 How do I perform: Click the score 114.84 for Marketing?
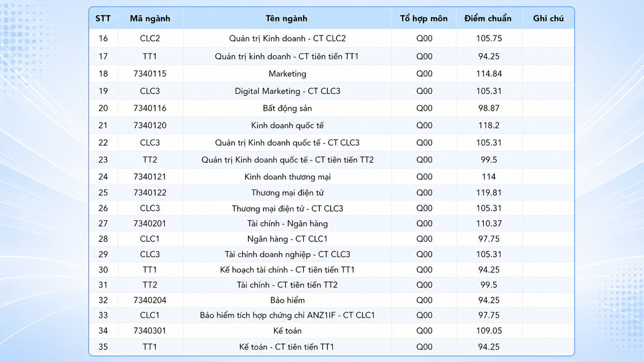[x=489, y=73]
